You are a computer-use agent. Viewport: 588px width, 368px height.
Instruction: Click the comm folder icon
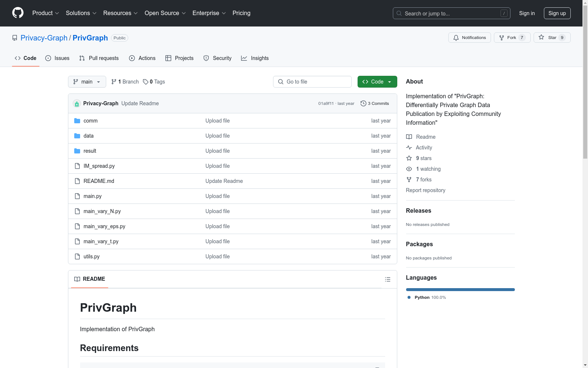click(77, 121)
